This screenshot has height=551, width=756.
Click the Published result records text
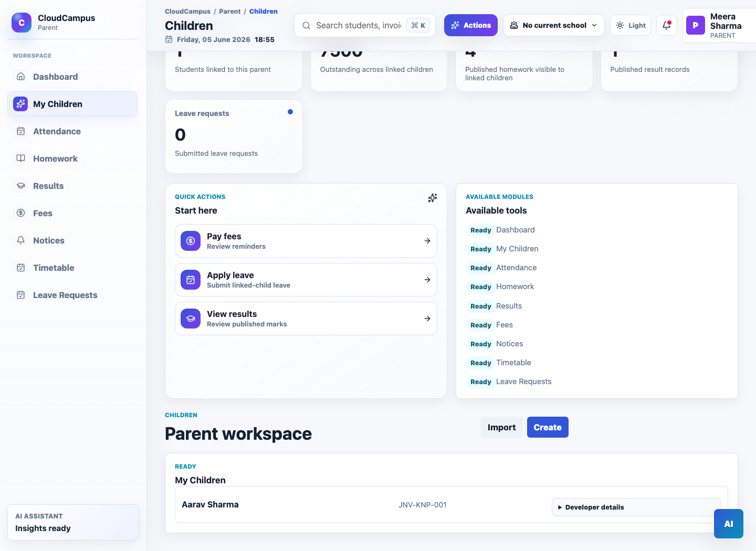pos(650,69)
